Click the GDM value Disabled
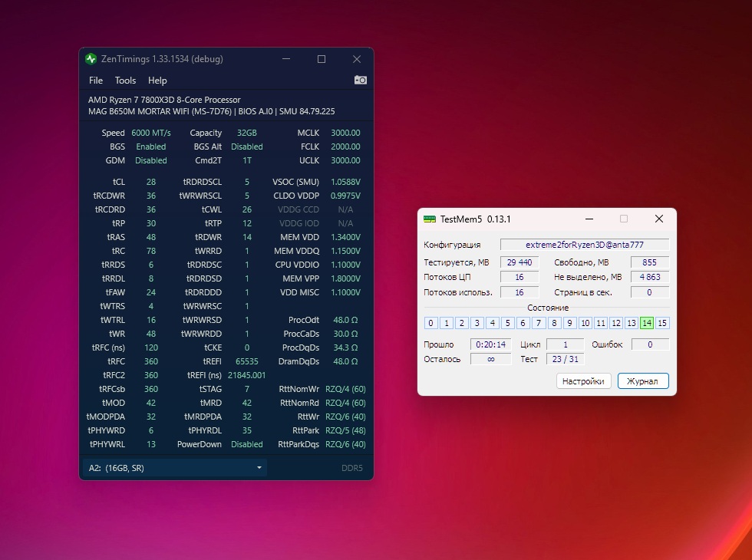Image resolution: width=752 pixels, height=560 pixels. 151,160
